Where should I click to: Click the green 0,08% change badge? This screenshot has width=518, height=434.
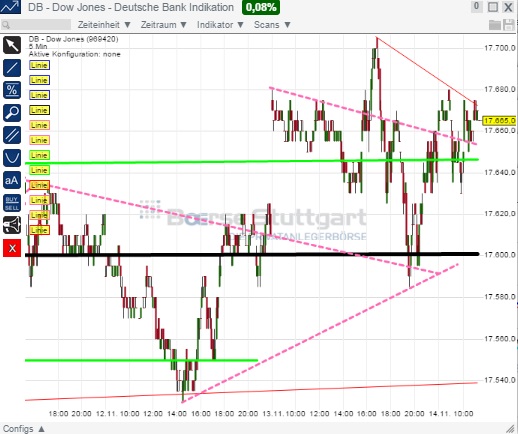261,7
